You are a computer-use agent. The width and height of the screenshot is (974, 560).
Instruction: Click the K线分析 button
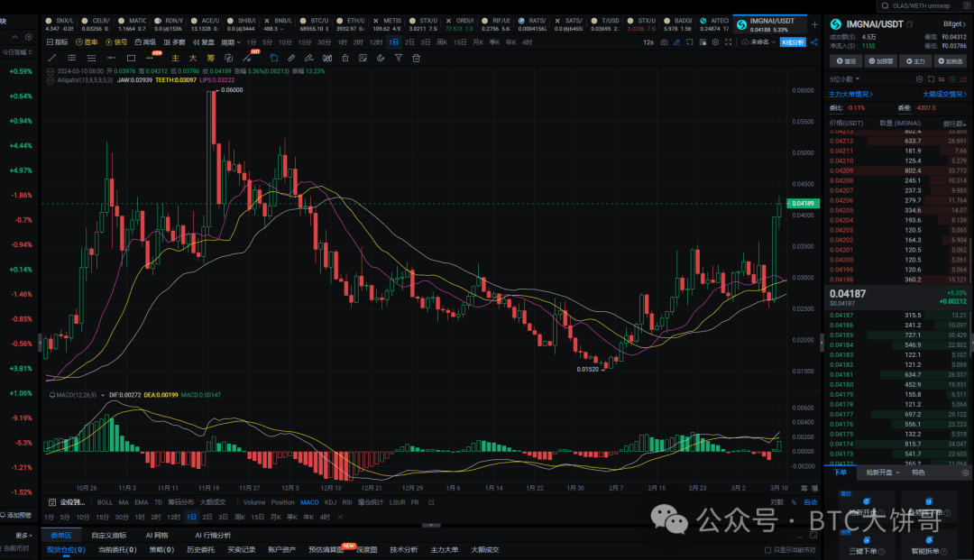point(794,42)
